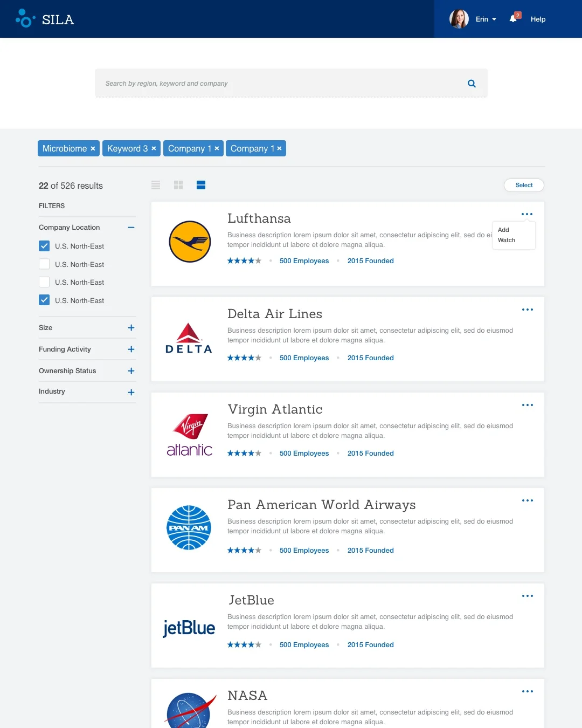The width and height of the screenshot is (582, 728).
Task: Click Lufthansa star rating
Action: 244,261
